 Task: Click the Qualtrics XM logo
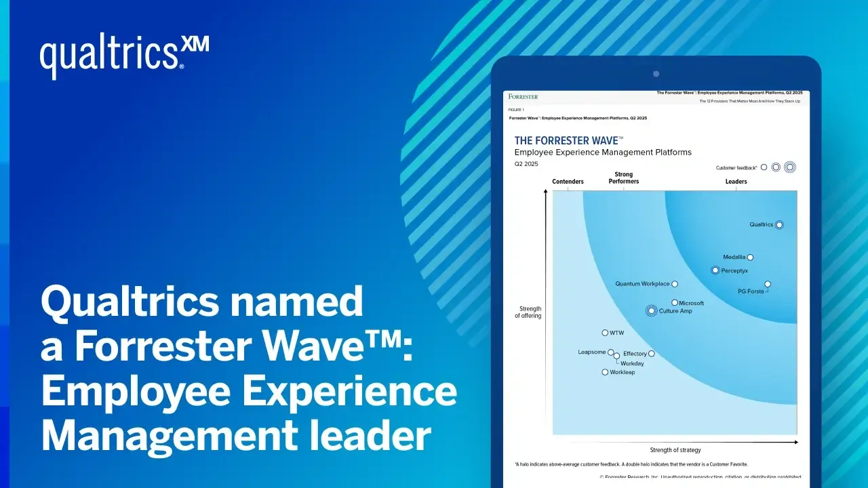click(x=125, y=57)
